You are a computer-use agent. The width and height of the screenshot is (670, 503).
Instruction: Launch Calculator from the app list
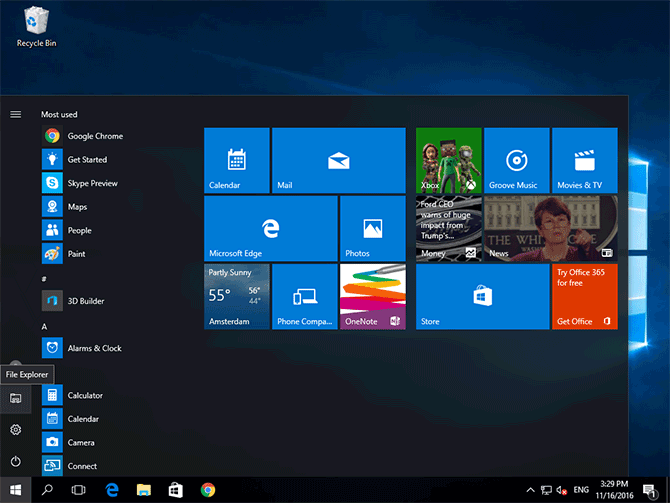(72, 395)
